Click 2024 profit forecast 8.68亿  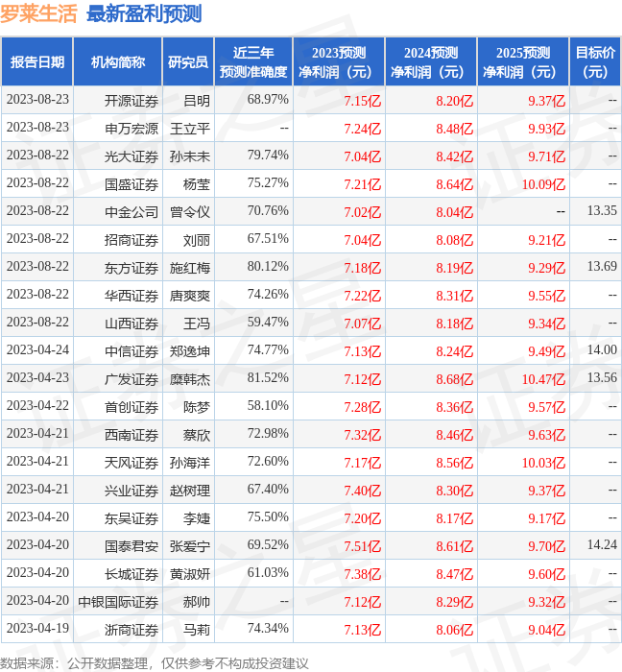coord(455,379)
